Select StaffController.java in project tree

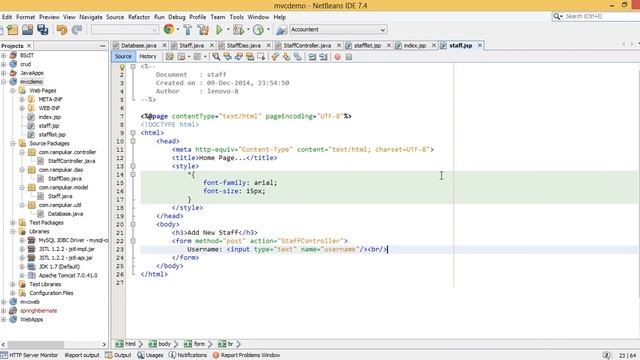click(x=71, y=161)
